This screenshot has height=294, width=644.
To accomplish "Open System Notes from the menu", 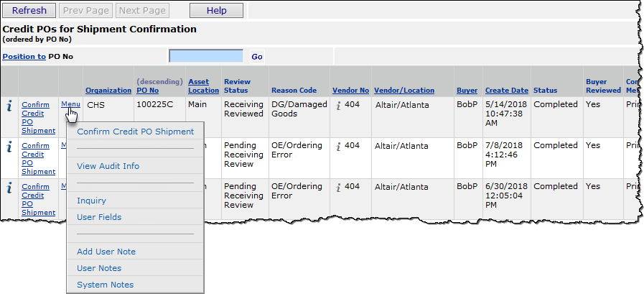I will (x=105, y=285).
